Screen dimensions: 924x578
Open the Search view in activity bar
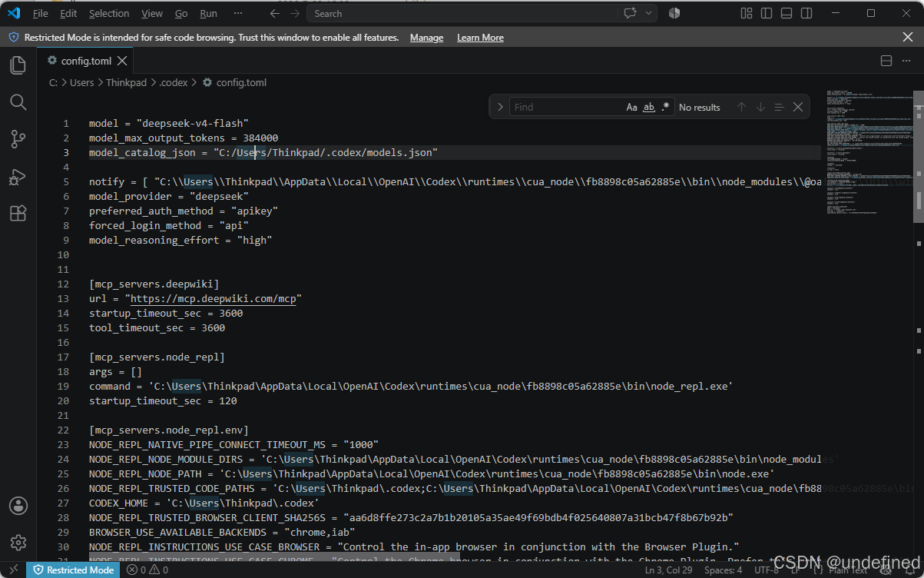pos(18,102)
